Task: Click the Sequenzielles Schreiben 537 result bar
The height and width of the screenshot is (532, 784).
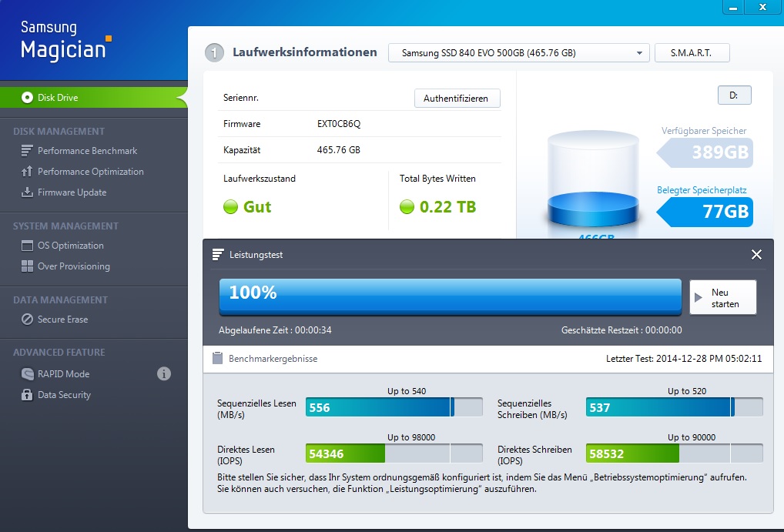Action: pyautogui.click(x=675, y=407)
